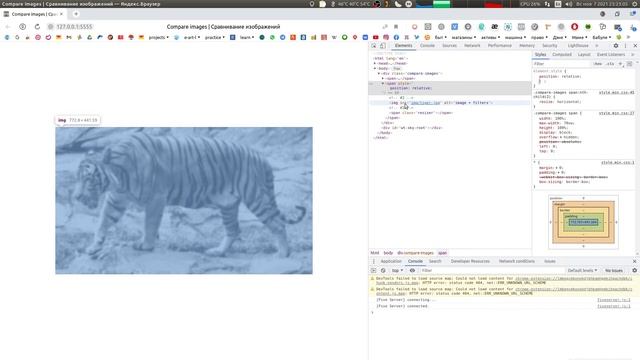Open the Network conditions drawer tab
Screen dimensions: 640x360
coord(517,261)
